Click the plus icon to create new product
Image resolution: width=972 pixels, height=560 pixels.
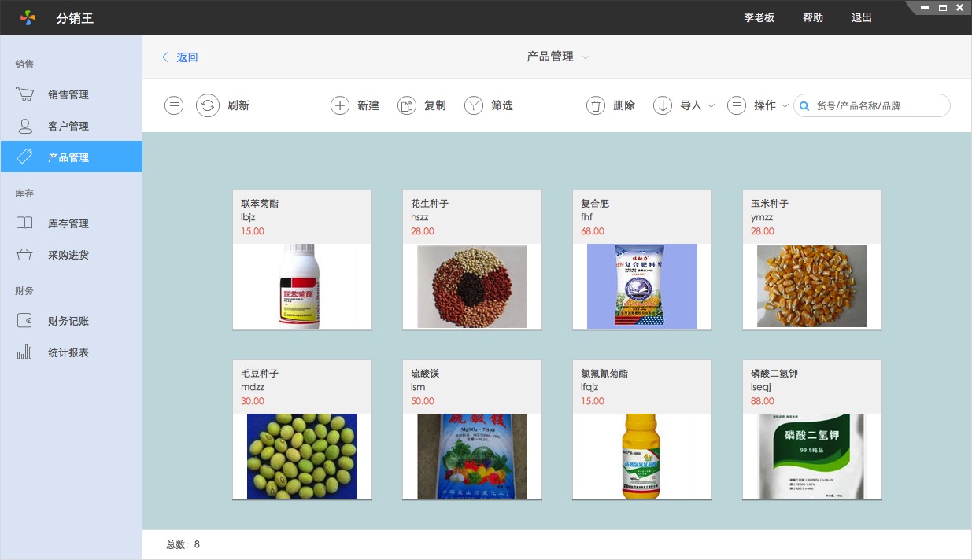(339, 105)
